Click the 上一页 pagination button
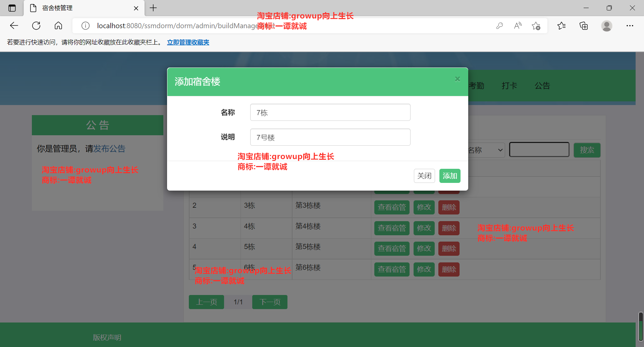Viewport: 644px width, 347px height. click(x=206, y=302)
